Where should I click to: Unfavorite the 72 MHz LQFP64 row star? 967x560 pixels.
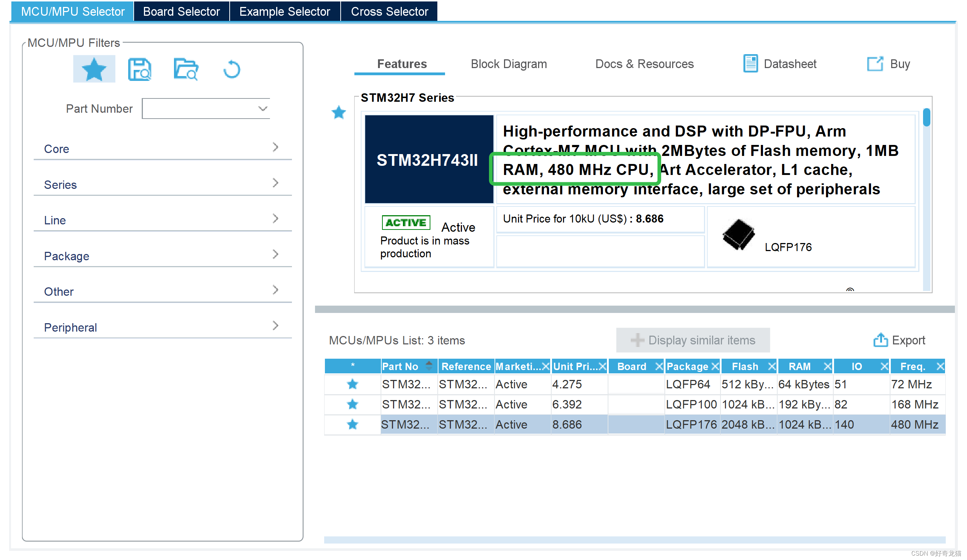tap(352, 384)
